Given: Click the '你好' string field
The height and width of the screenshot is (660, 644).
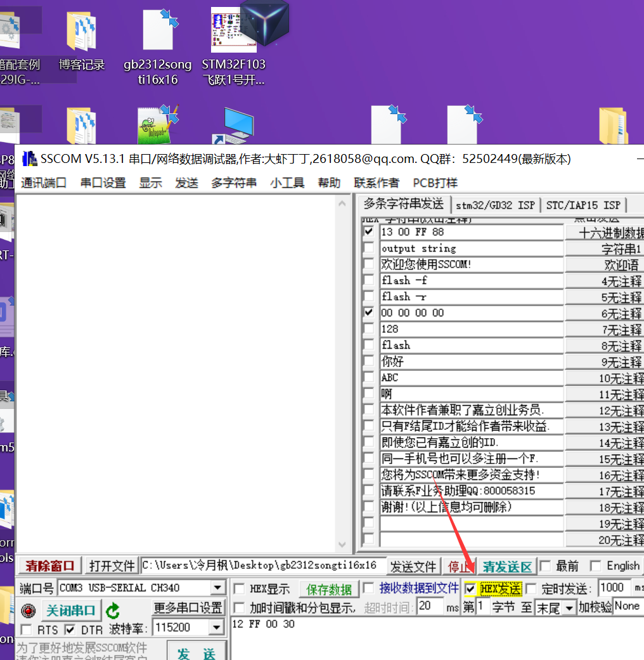Looking at the screenshot, I should (472, 361).
